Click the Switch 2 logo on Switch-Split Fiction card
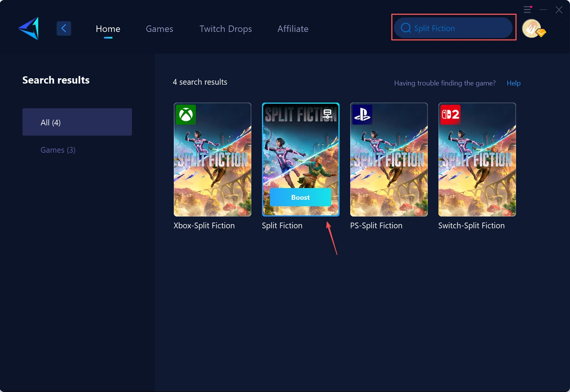Viewport: 570px width, 392px height. coord(450,114)
